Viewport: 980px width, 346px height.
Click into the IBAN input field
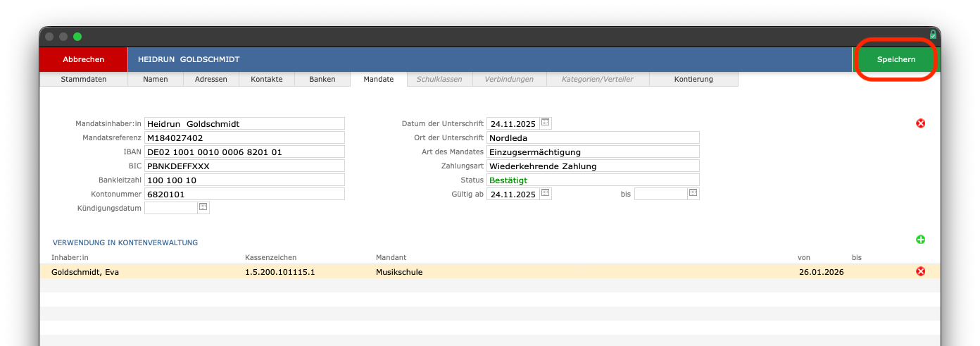244,152
